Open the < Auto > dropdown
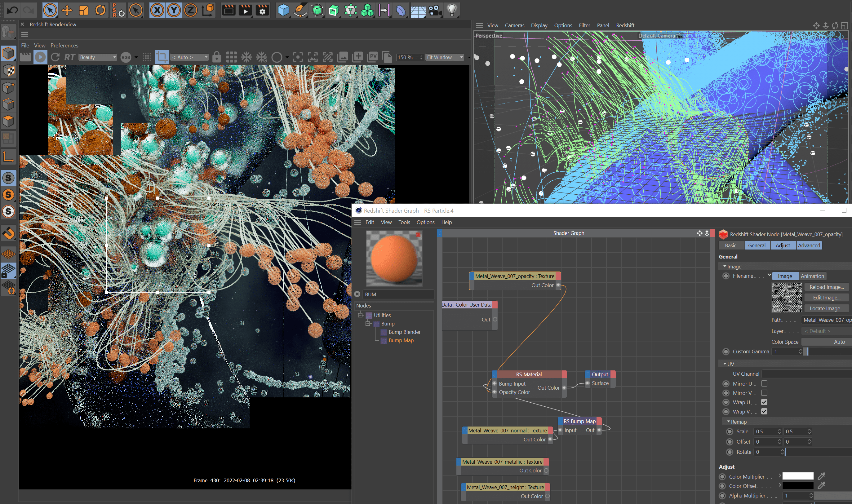Screen dimensions: 852x504 pos(189,57)
